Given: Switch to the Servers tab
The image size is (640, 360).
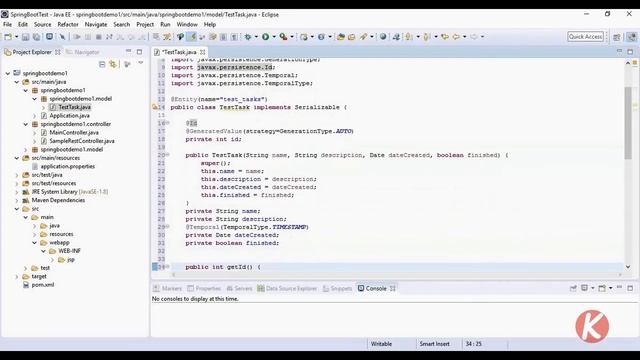Looking at the screenshot, I should click(x=240, y=288).
